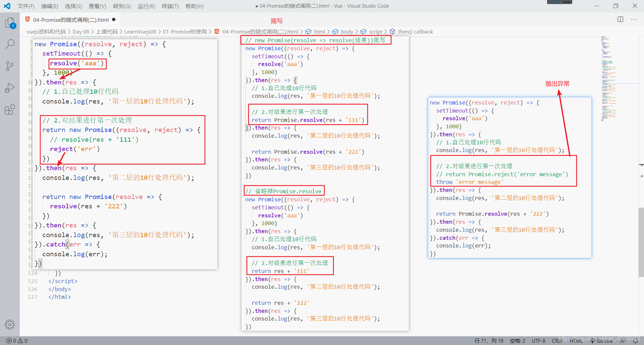Viewport: 644px width, 345px height.
Task: Click the script breadcrumb symbol
Action: point(371,31)
